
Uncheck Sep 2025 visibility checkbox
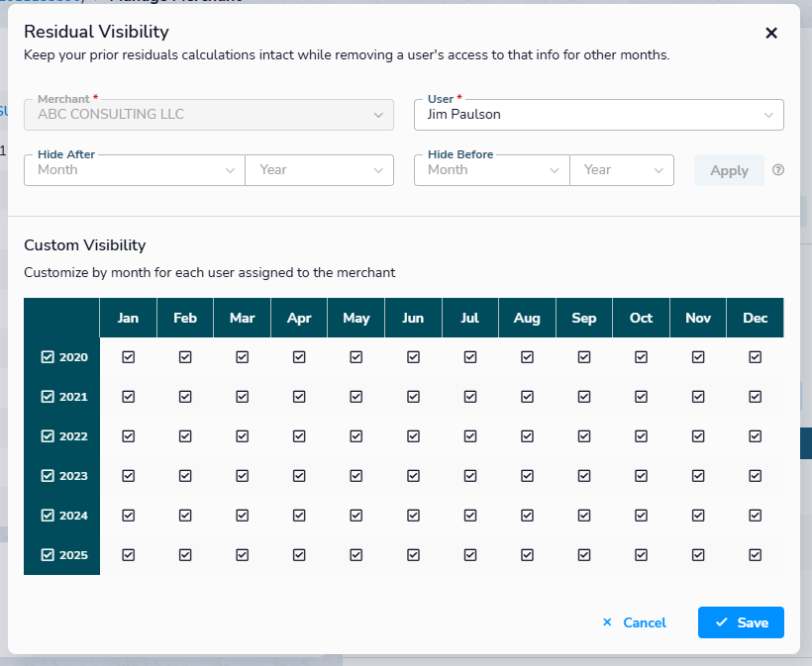[x=584, y=555]
